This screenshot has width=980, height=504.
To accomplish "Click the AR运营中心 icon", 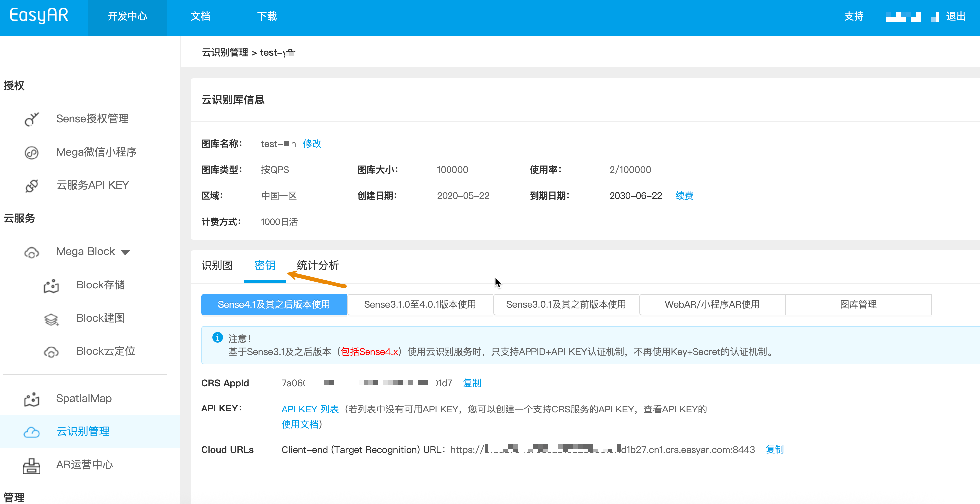I will [x=32, y=465].
